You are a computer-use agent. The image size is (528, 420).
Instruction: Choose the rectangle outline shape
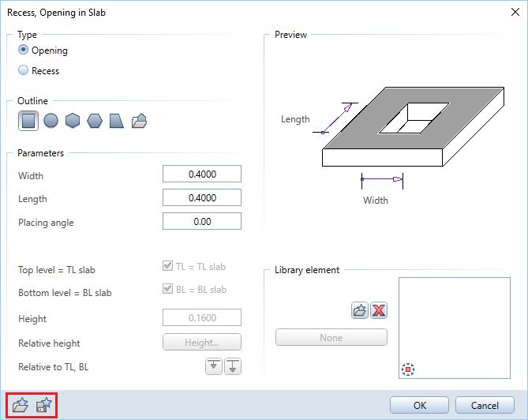[x=28, y=121]
